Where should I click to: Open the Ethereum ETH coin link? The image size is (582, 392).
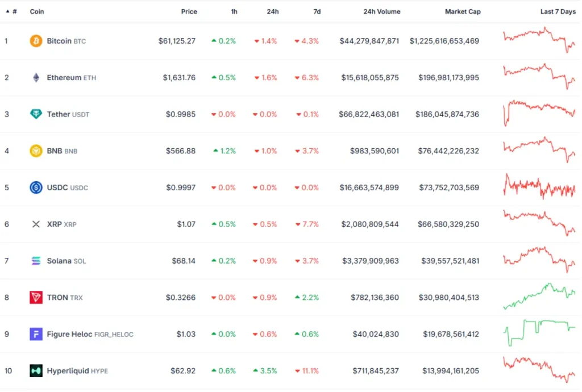tap(71, 77)
